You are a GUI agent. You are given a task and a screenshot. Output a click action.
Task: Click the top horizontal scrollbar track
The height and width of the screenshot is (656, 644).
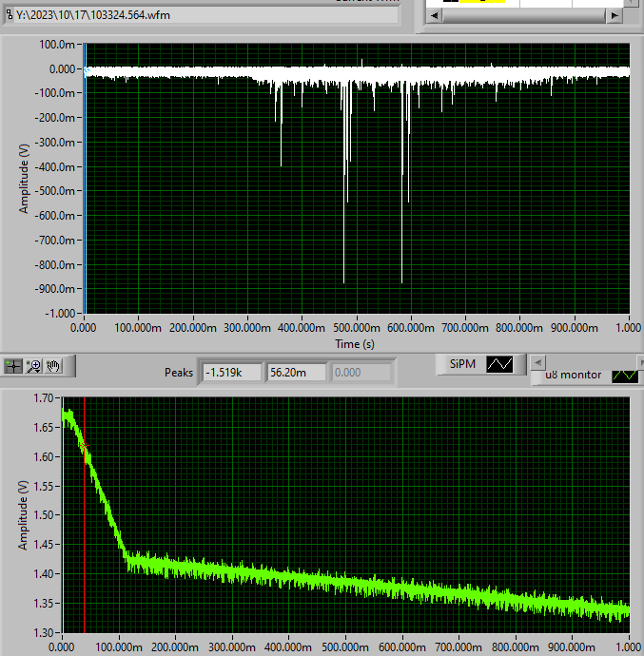coord(524,15)
